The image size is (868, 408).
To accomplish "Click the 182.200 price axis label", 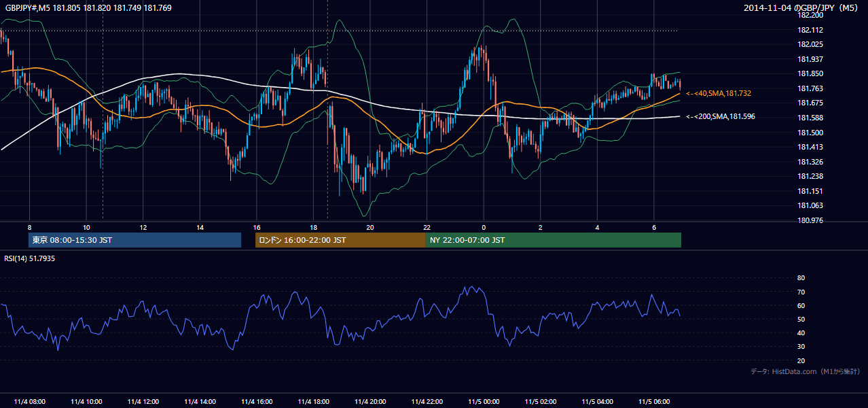I will (810, 15).
